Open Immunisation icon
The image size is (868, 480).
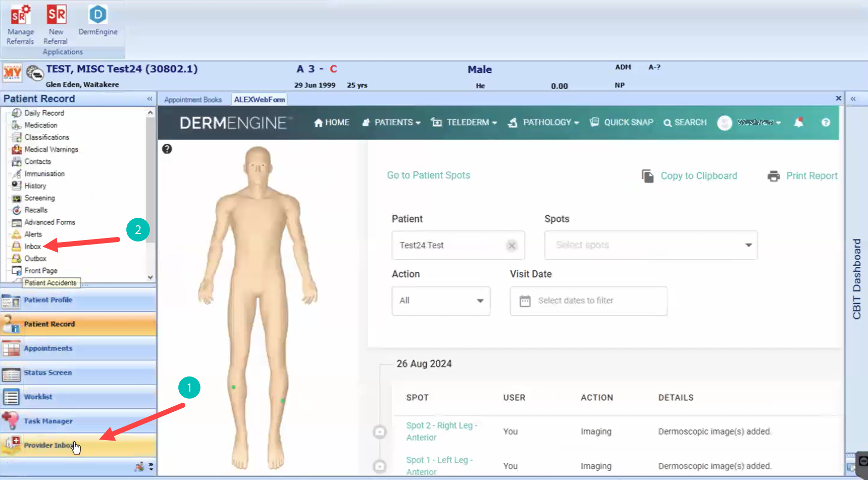coord(17,173)
